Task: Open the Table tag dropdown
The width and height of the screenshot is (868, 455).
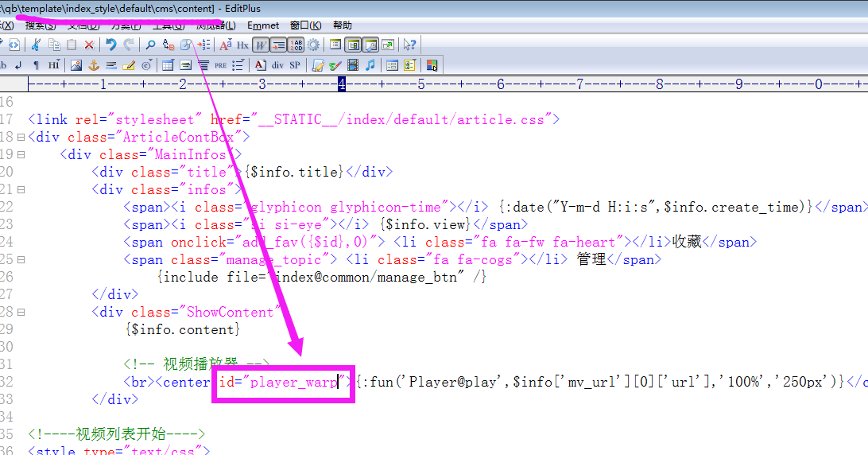Action: pyautogui.click(x=168, y=65)
